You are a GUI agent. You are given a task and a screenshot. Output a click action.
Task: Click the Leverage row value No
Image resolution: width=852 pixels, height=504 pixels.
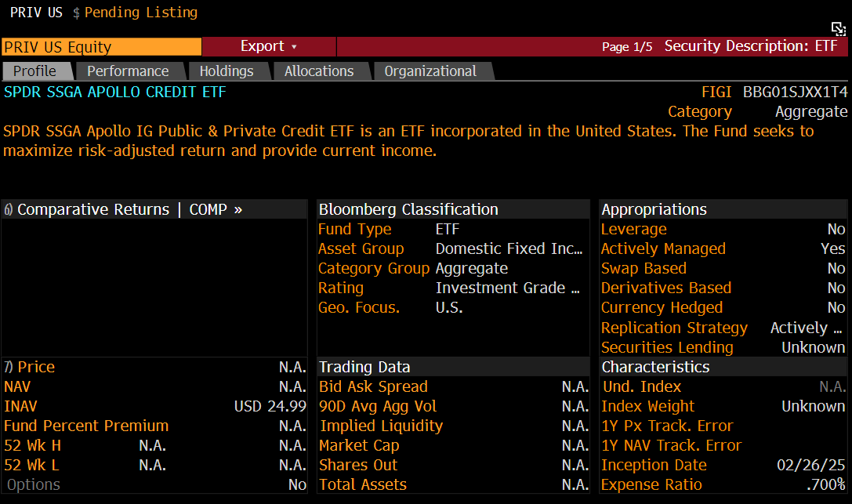point(836,229)
